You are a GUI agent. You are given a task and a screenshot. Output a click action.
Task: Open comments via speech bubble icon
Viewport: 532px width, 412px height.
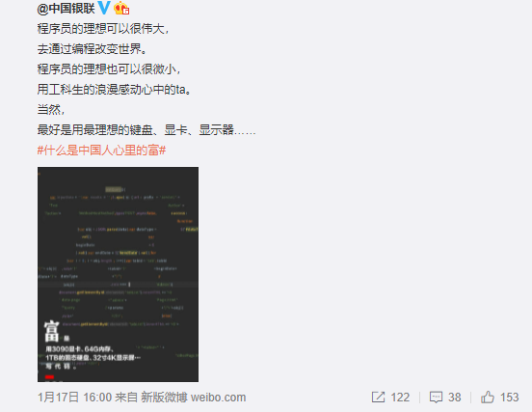click(436, 398)
